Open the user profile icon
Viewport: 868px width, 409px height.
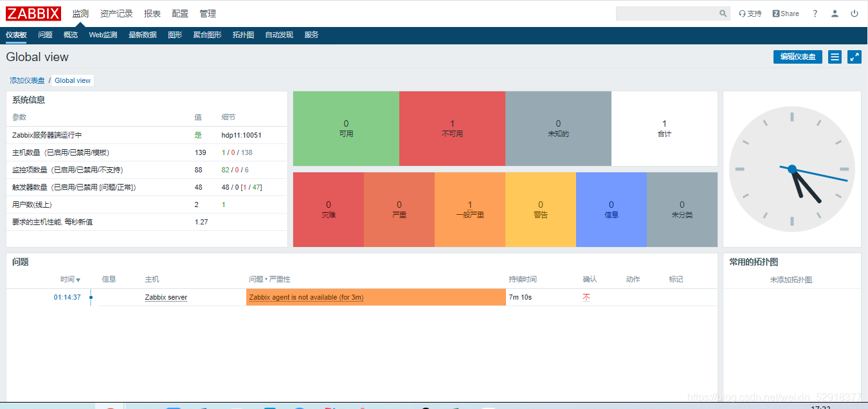click(835, 14)
